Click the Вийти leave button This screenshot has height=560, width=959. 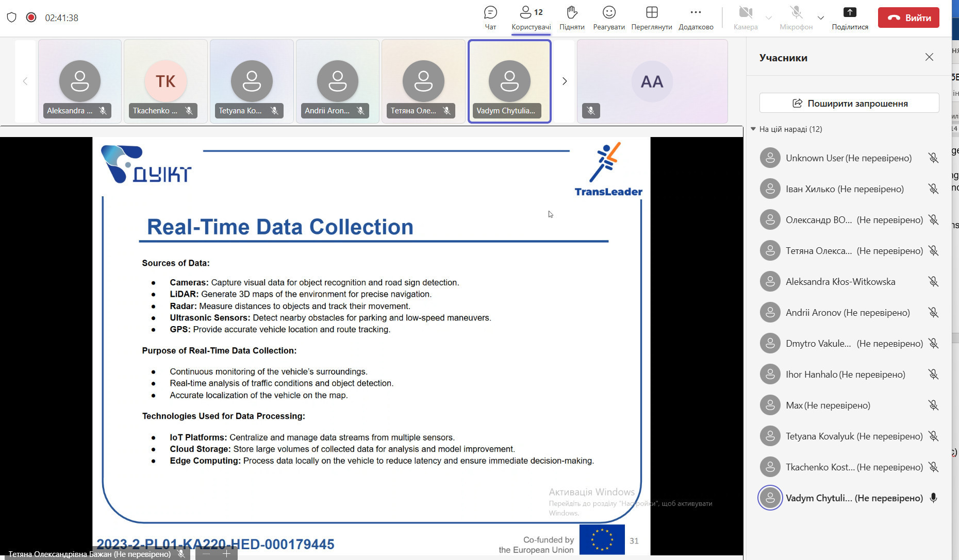[x=908, y=18]
